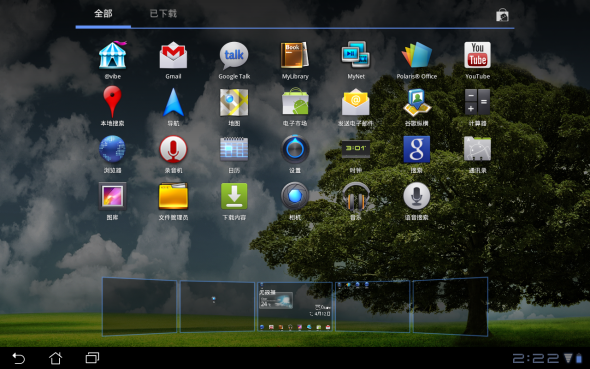590x369 pixels.
Task: Open the headphones Music app
Action: (356, 196)
